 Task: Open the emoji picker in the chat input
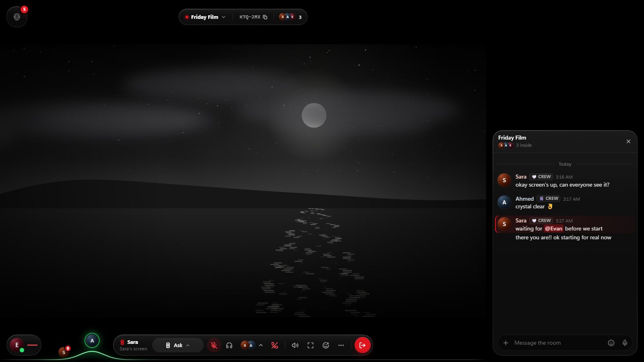(611, 343)
